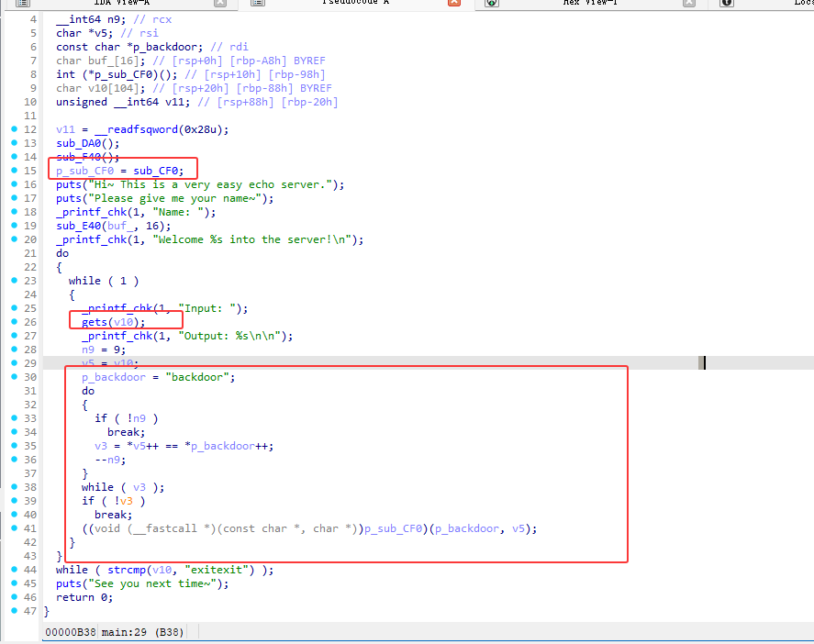The width and height of the screenshot is (814, 644).
Task: Click the gets function call on line 26
Action: tap(94, 322)
